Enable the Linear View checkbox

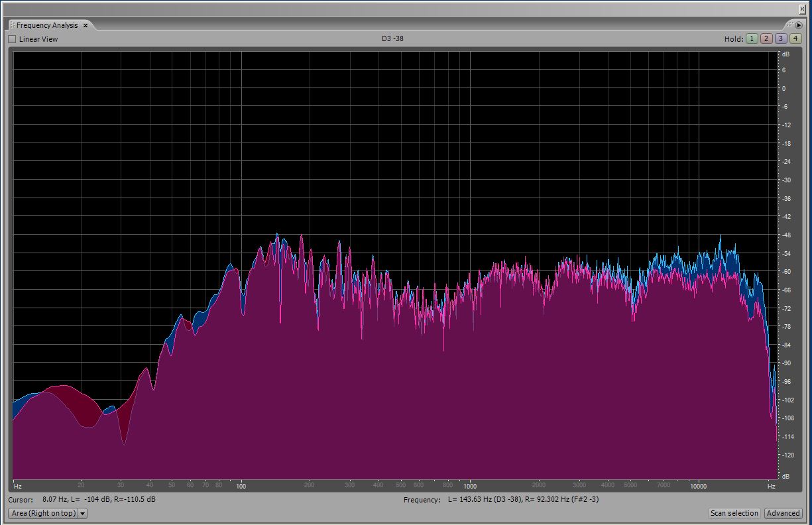click(x=12, y=39)
